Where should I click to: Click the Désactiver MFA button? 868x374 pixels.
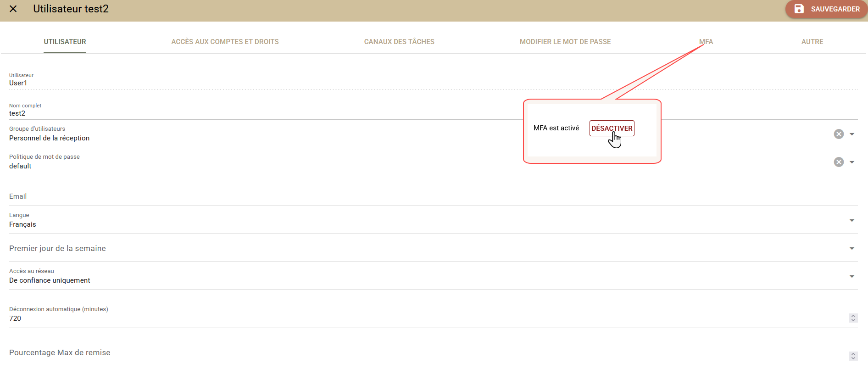click(612, 128)
